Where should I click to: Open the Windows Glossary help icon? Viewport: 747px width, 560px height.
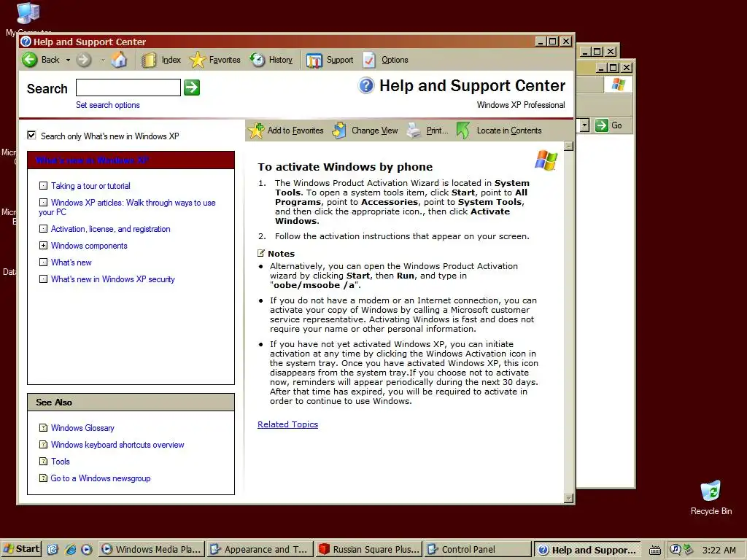click(x=43, y=427)
